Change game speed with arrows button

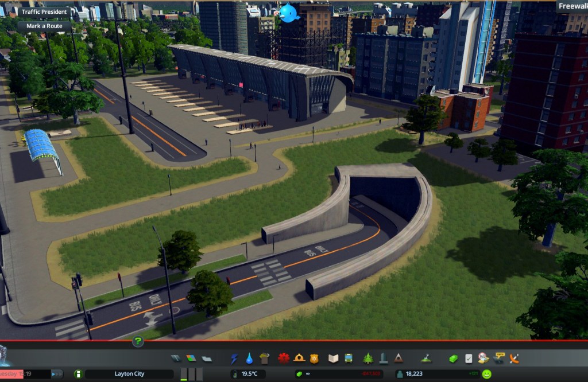click(x=57, y=374)
